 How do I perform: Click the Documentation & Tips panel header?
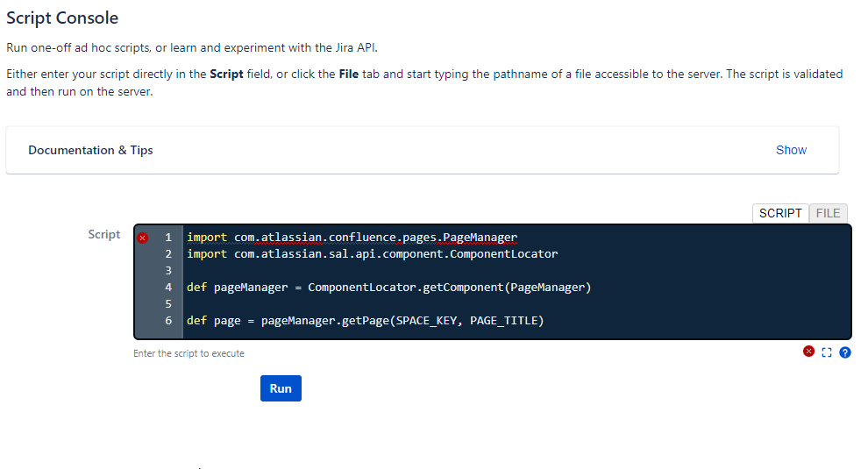pos(91,150)
